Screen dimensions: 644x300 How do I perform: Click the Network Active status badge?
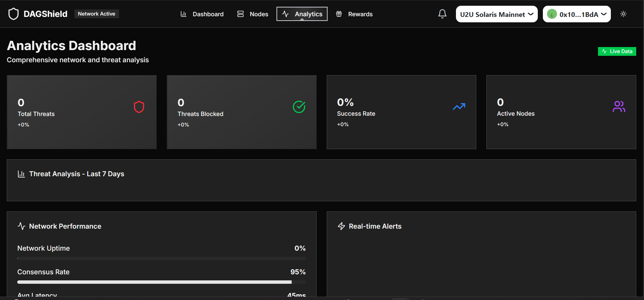pos(96,14)
